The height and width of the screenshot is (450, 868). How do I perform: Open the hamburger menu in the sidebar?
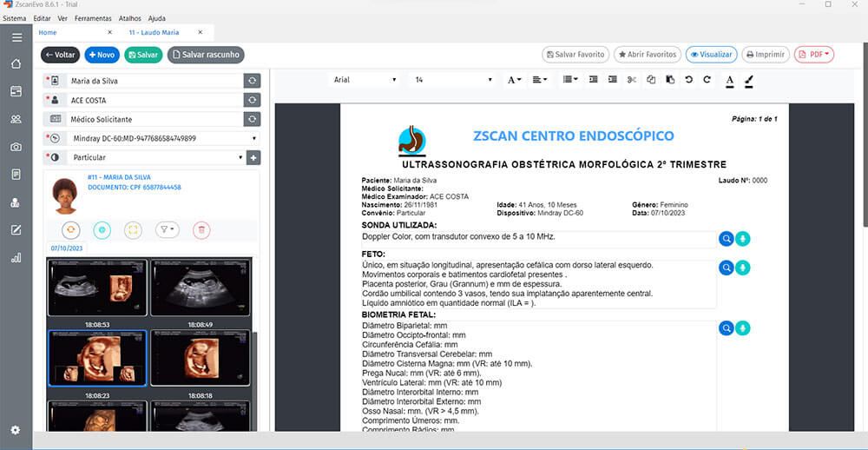16,37
